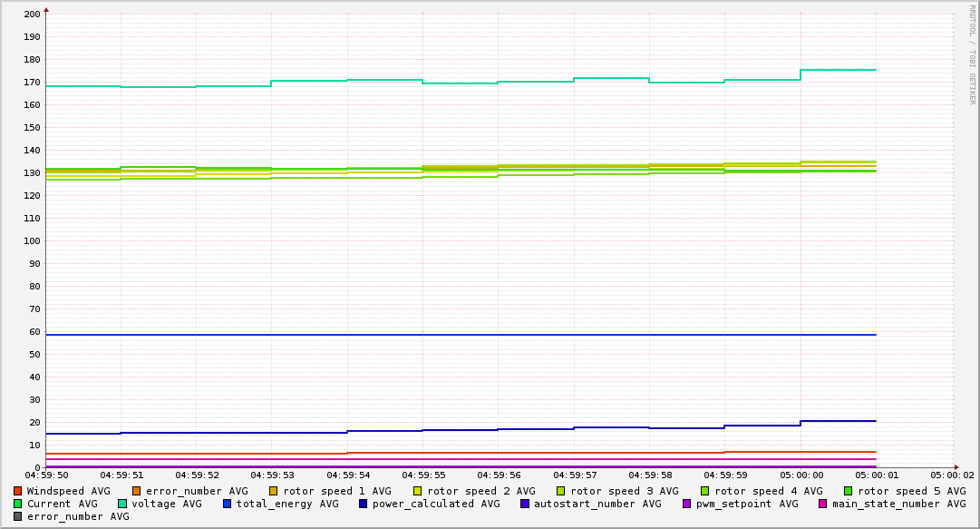980x529 pixels.
Task: Click the rotor speed 5 AVG label
Action: tap(911, 491)
